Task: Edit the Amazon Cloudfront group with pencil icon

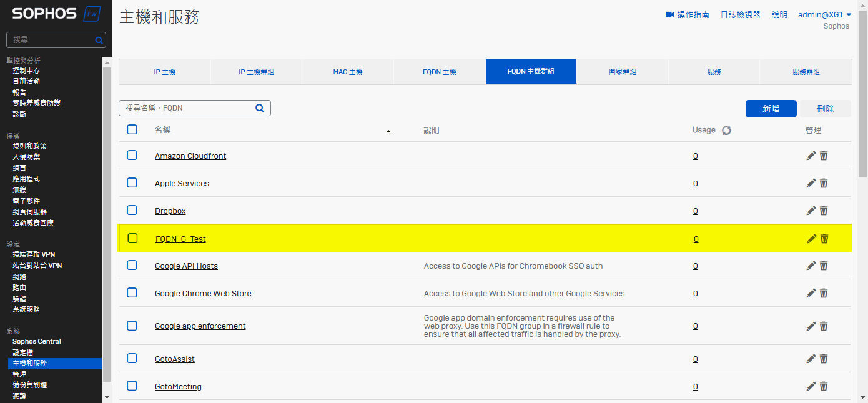Action: tap(811, 156)
